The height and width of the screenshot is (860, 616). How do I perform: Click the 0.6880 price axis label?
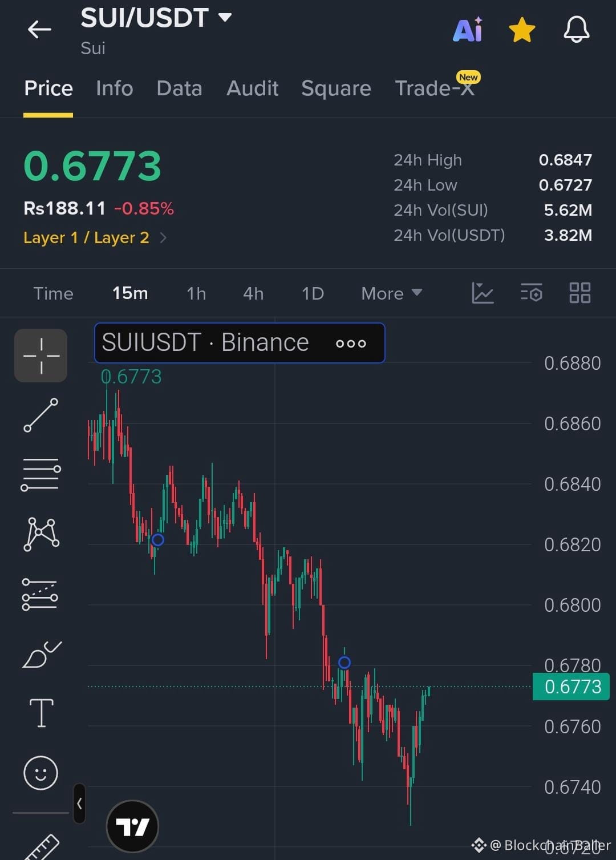tap(572, 363)
